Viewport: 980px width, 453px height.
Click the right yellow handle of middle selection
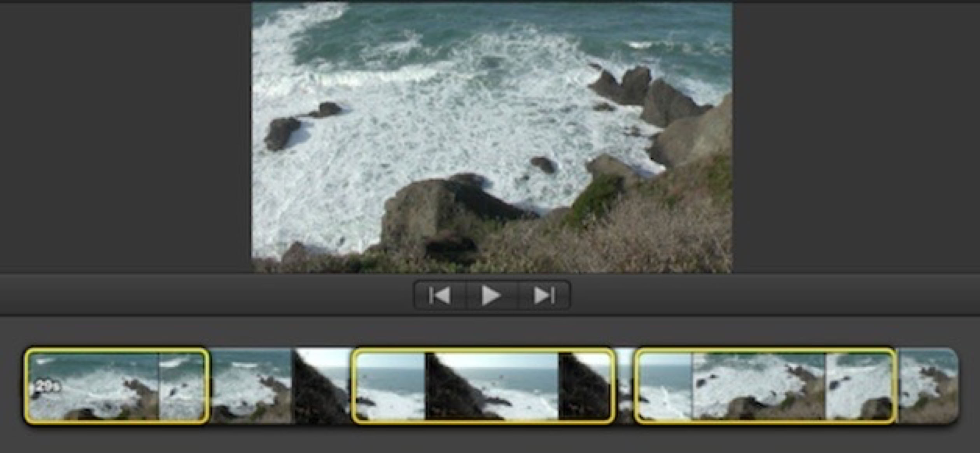pyautogui.click(x=613, y=385)
